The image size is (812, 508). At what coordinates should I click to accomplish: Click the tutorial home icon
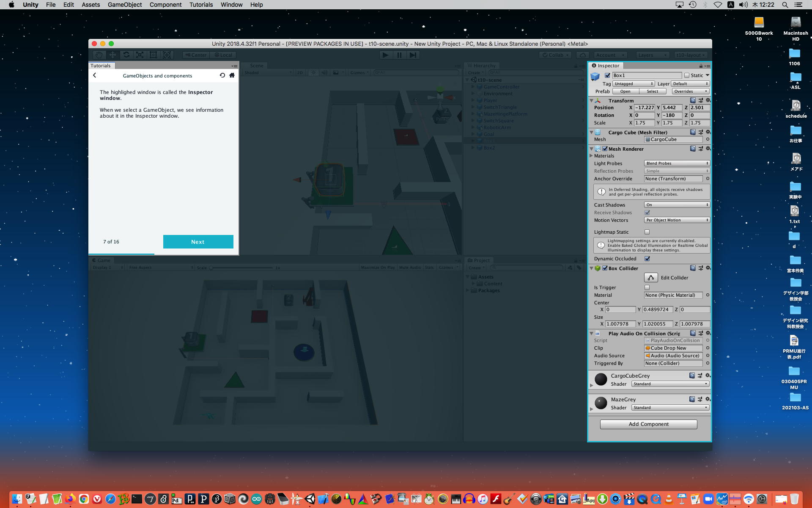click(x=232, y=75)
